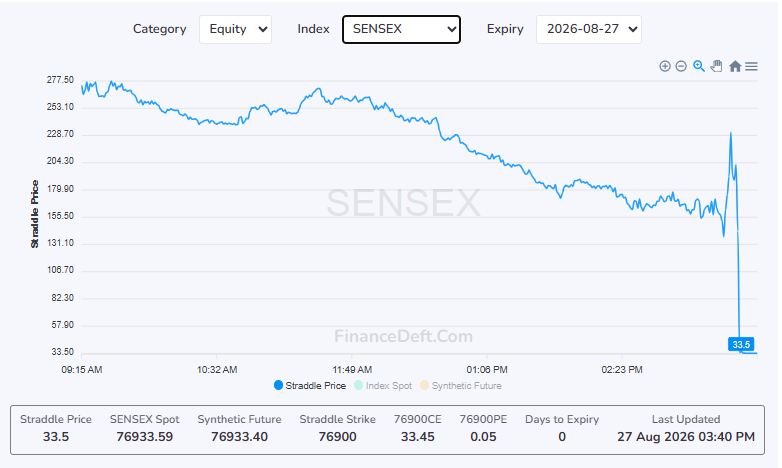
Task: Open the chart hamburger menu
Action: point(752,66)
